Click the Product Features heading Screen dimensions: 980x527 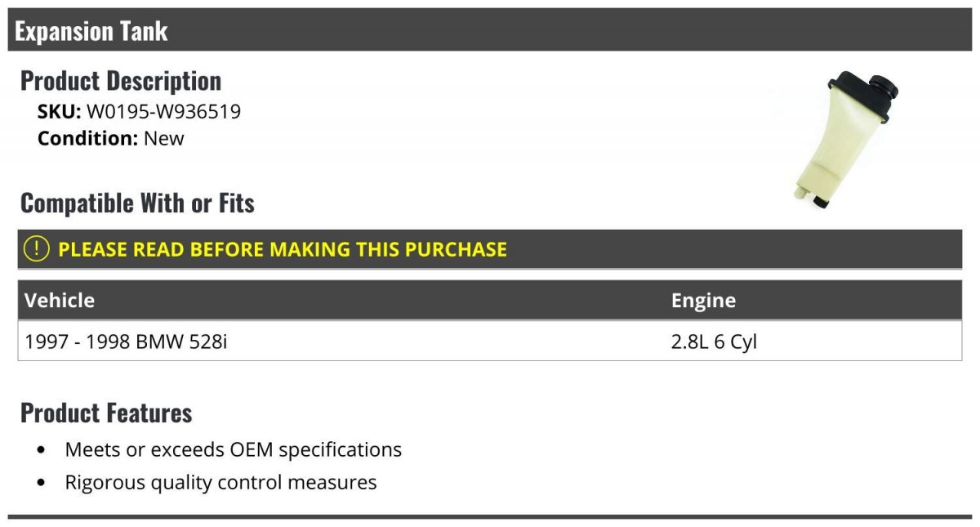[106, 413]
